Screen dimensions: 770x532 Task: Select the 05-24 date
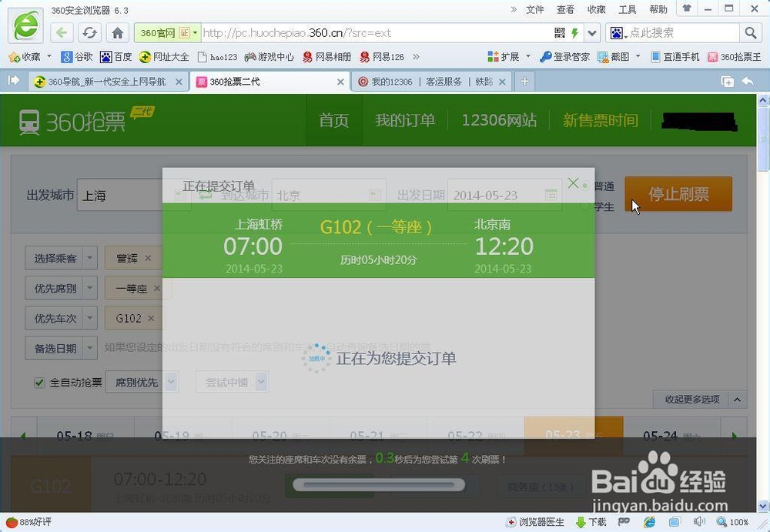tap(671, 435)
